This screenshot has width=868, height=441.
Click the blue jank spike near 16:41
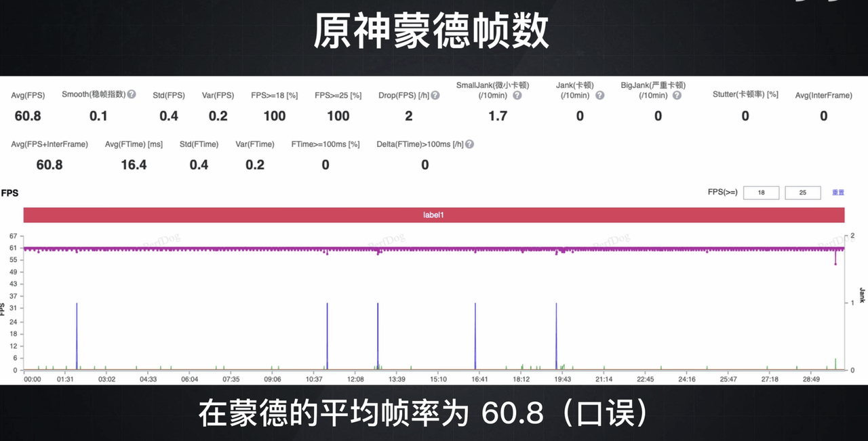(x=475, y=336)
